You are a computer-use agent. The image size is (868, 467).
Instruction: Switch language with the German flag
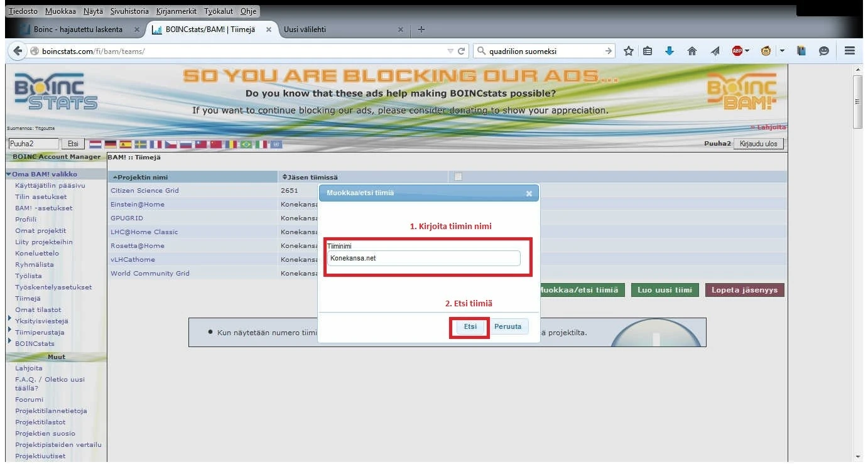pos(111,144)
